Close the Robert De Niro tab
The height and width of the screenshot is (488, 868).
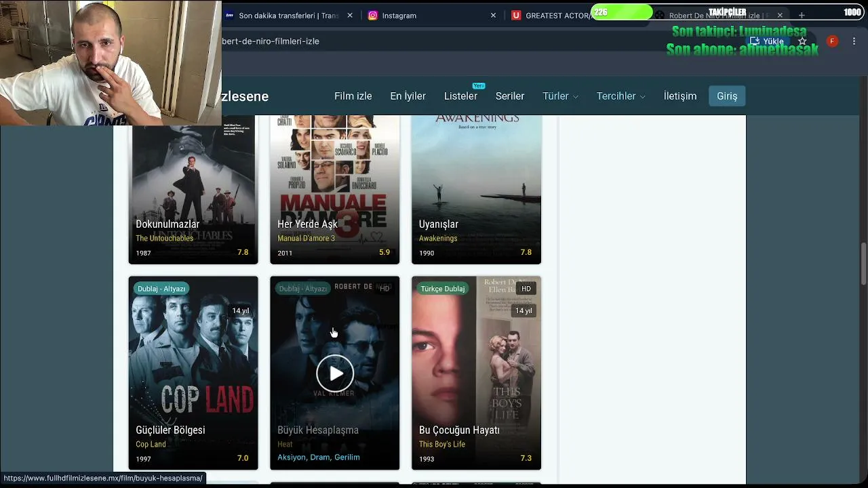click(x=780, y=16)
